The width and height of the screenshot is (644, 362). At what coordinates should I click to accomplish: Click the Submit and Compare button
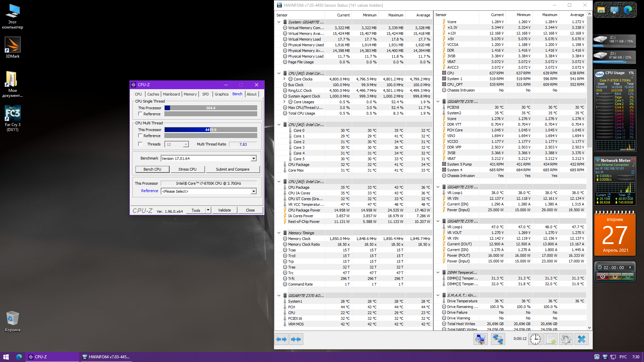tap(232, 169)
